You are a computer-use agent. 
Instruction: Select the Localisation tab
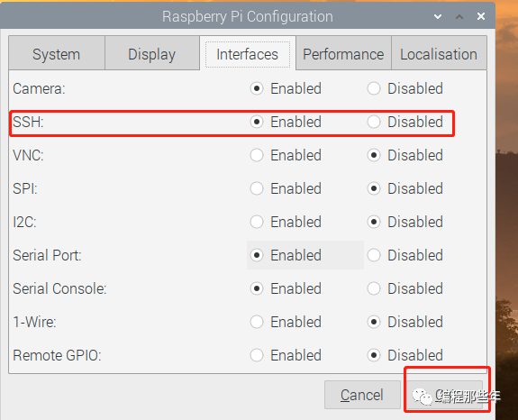click(439, 54)
